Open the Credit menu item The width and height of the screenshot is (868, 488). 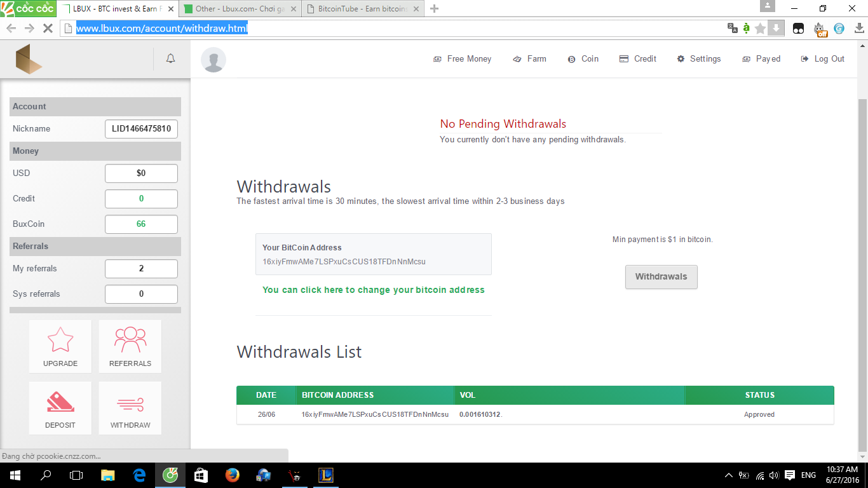pyautogui.click(x=638, y=58)
